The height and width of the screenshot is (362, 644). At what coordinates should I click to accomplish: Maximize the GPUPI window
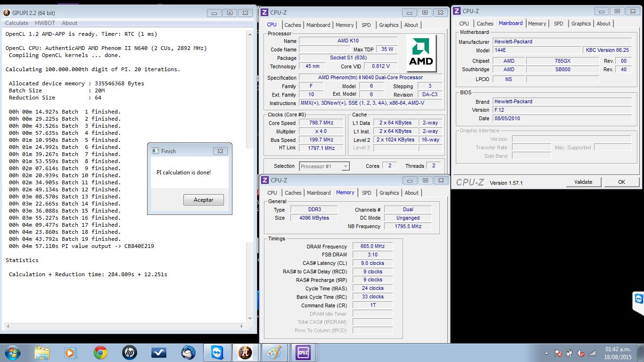(230, 13)
